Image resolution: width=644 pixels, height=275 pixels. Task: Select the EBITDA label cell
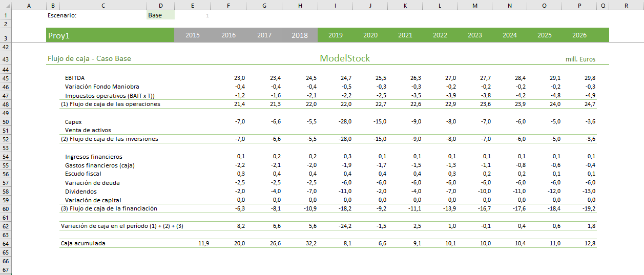point(75,78)
